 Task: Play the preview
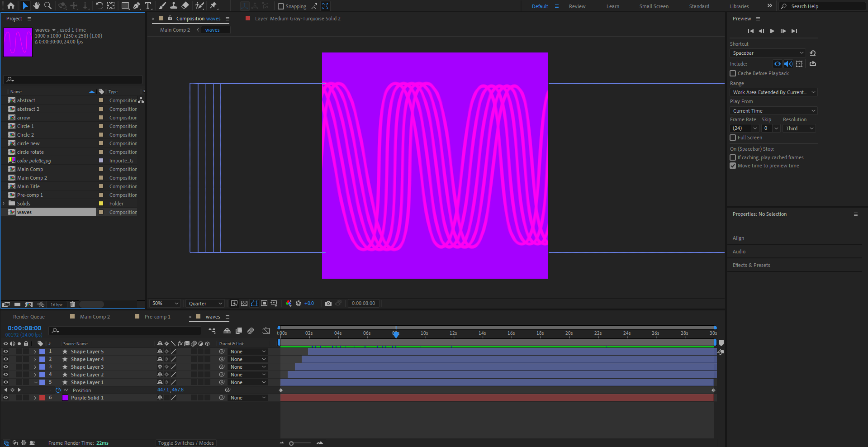coord(772,31)
